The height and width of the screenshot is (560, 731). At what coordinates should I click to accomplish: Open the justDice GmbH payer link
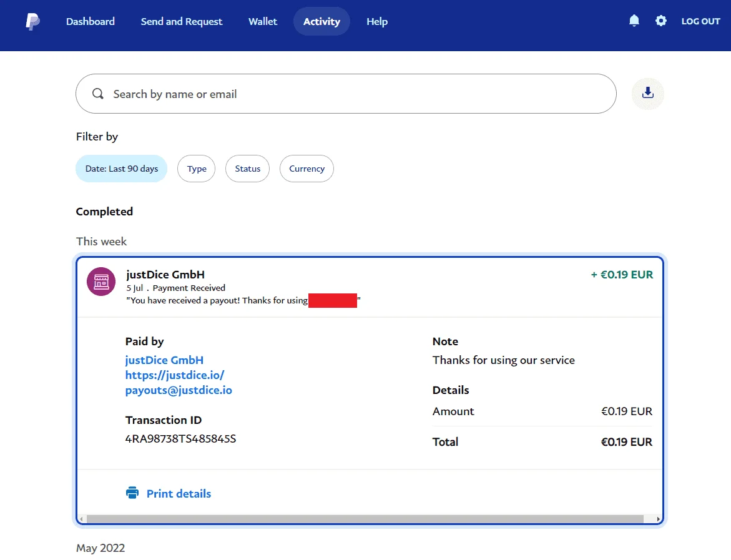tap(164, 360)
